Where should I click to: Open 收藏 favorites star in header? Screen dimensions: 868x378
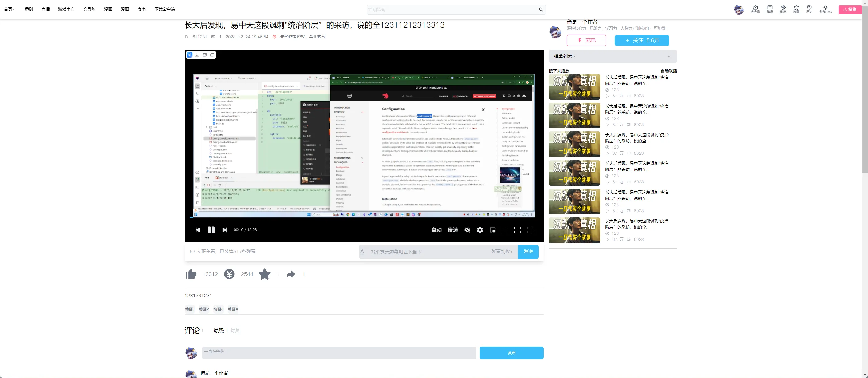(796, 7)
